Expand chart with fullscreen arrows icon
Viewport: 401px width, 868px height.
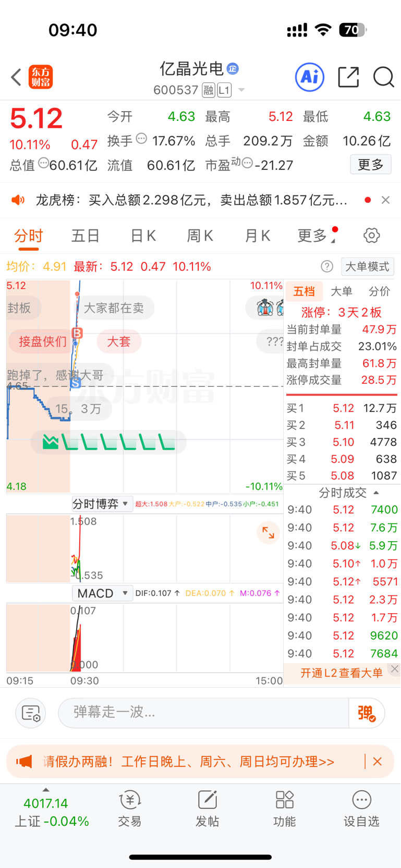coord(269,533)
